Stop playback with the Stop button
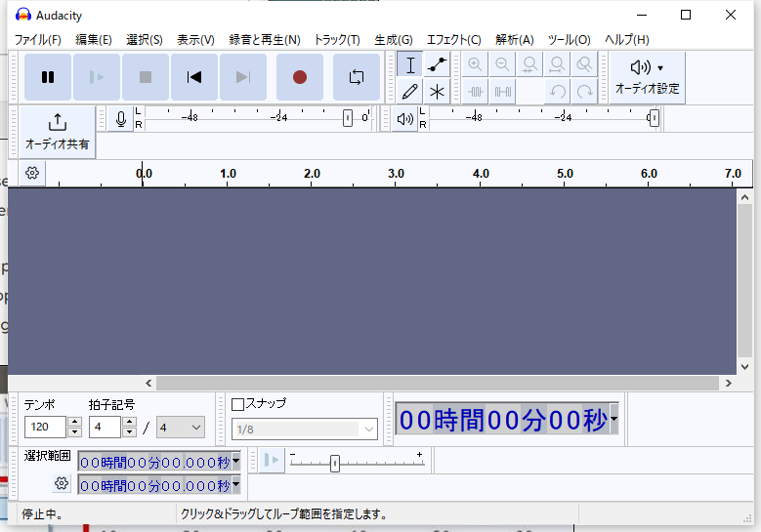 (x=146, y=77)
